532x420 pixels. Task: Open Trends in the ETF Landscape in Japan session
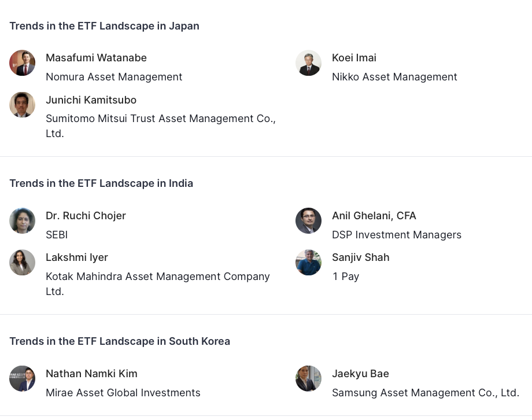[104, 26]
